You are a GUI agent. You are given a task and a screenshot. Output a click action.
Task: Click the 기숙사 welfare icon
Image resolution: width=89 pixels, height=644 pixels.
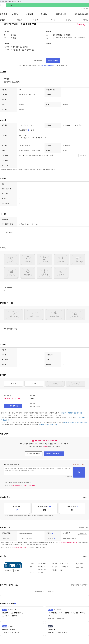click(28, 260)
